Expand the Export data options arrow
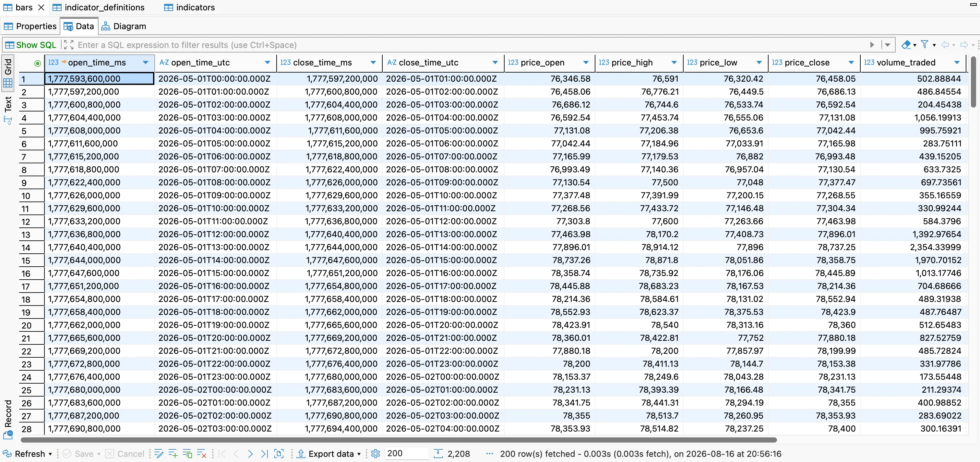This screenshot has height=462, width=980. 359,454
